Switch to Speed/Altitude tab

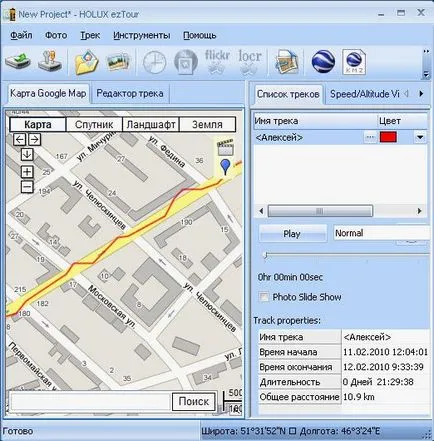tap(364, 94)
